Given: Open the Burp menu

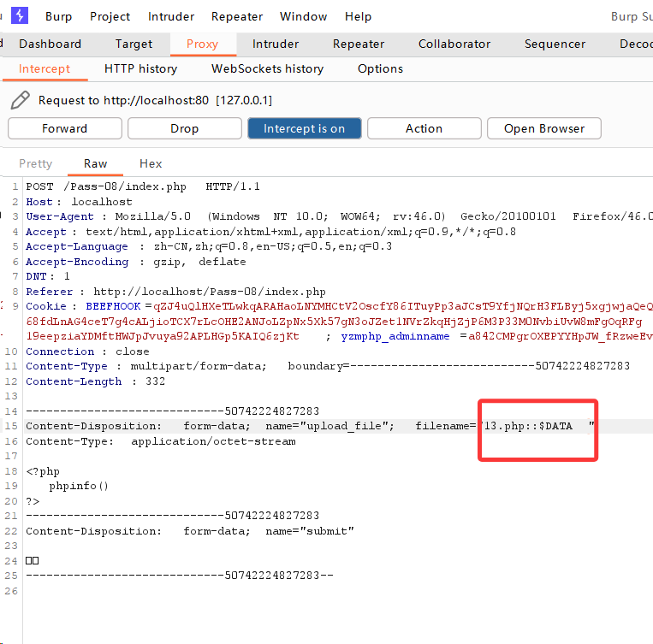Looking at the screenshot, I should point(58,16).
